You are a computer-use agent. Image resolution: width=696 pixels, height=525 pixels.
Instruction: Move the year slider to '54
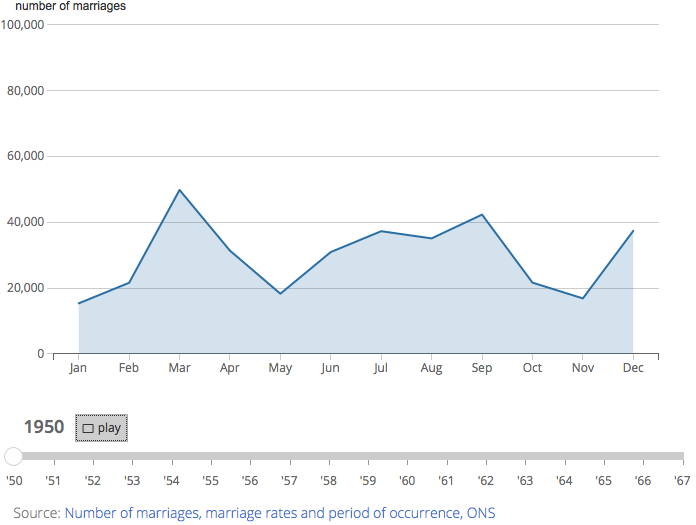point(171,481)
